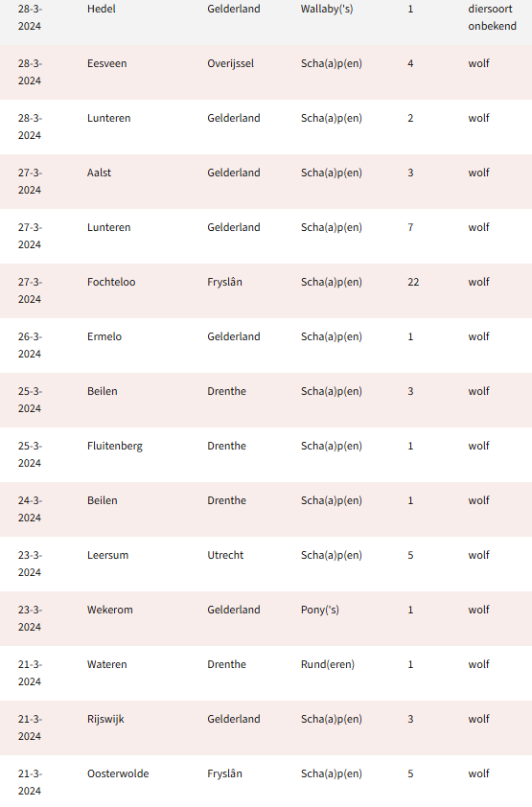532x807 pixels.
Task: Click the Oosterwolde location cell
Action: click(x=118, y=773)
